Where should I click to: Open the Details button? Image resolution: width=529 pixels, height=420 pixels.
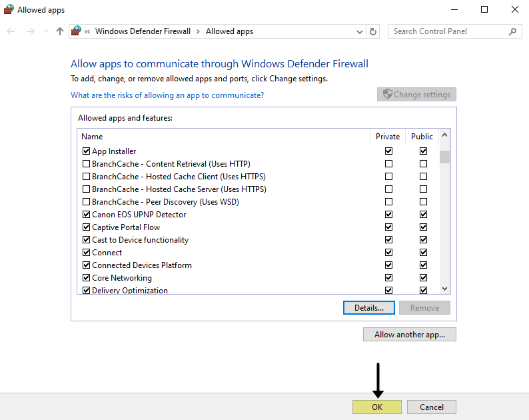369,308
